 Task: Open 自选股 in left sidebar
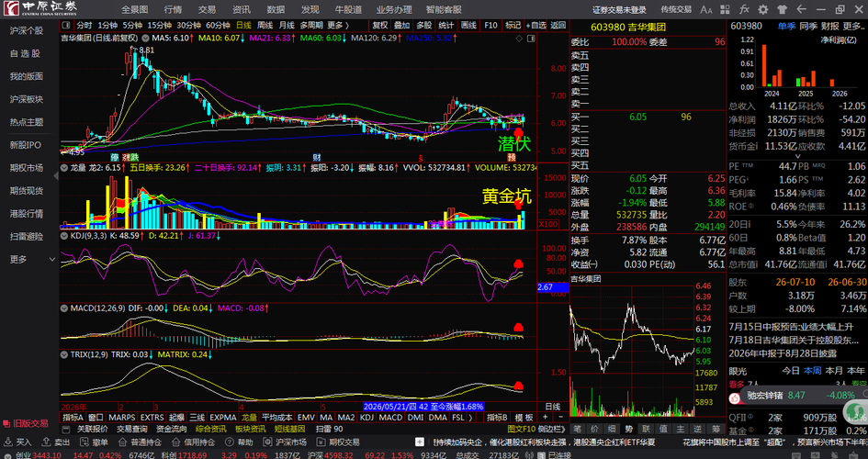25,53
